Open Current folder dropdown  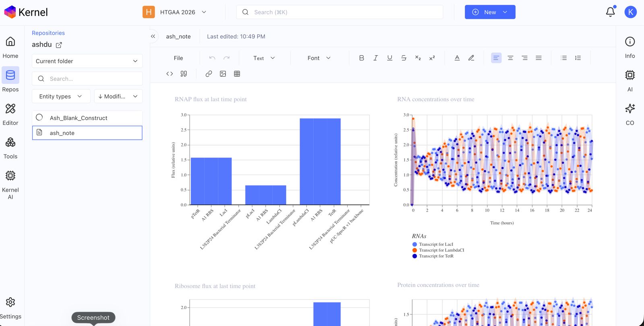tap(87, 61)
